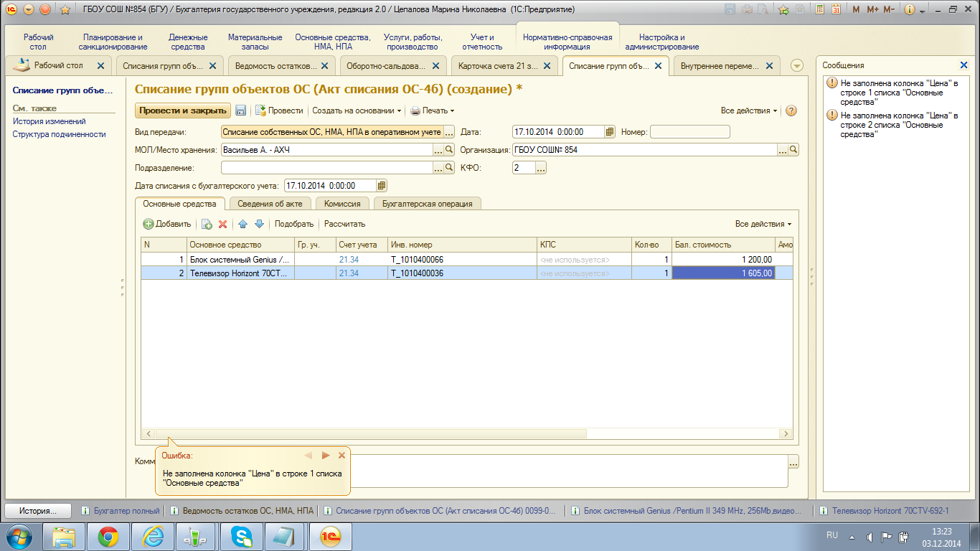Open История изменений link in sidebar
Screen dimensions: 980x551
pyautogui.click(x=49, y=121)
